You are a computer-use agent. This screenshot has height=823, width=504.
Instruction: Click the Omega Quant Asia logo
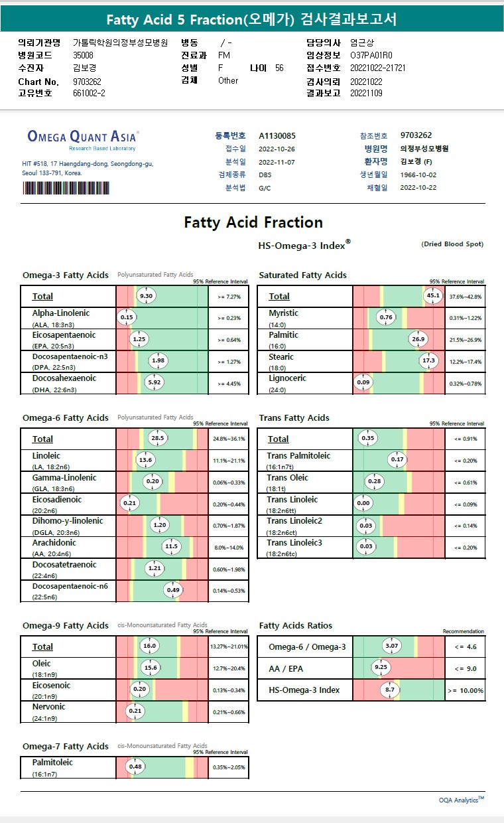pyautogui.click(x=83, y=138)
